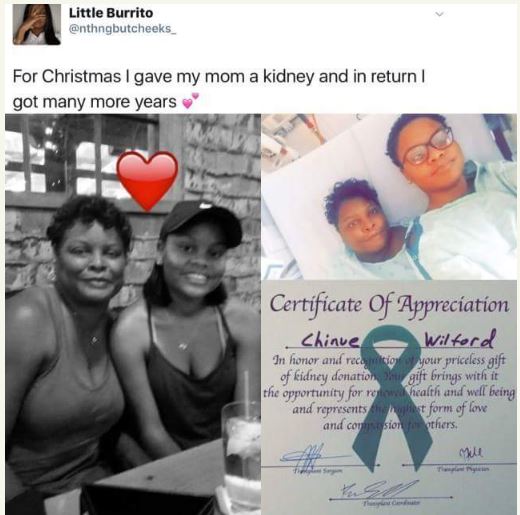
Task: Click the pink two-hearts emoji in tweet
Action: click(x=191, y=101)
